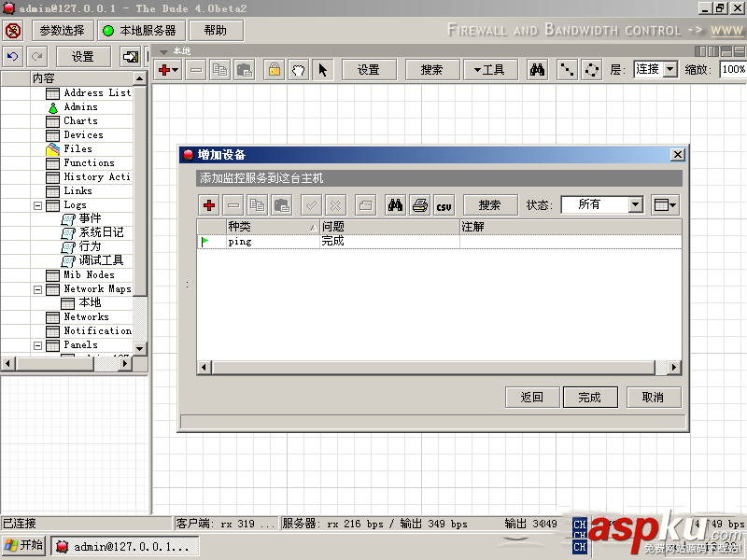
Task: Open red plus add dropdown in map toolbar
Action: point(168,70)
